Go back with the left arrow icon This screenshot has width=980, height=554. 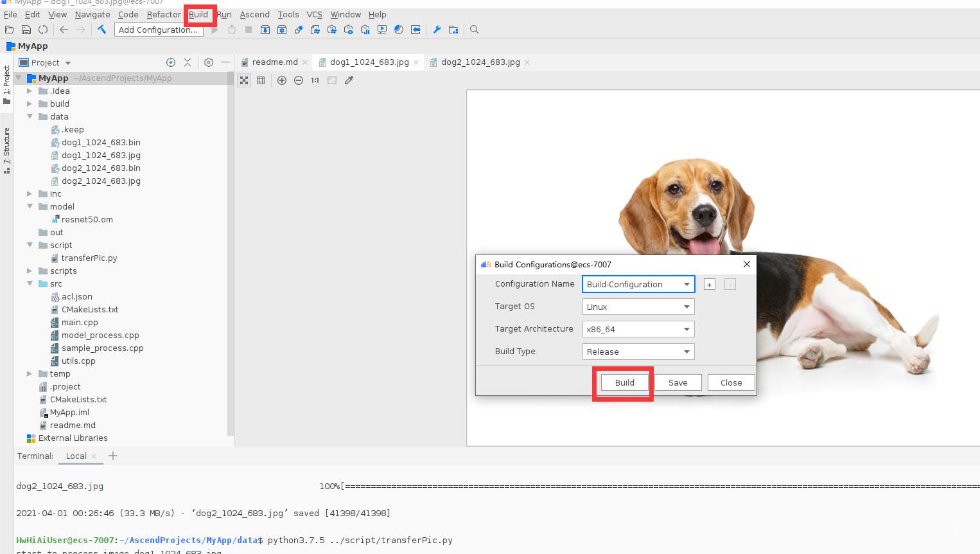click(x=64, y=30)
